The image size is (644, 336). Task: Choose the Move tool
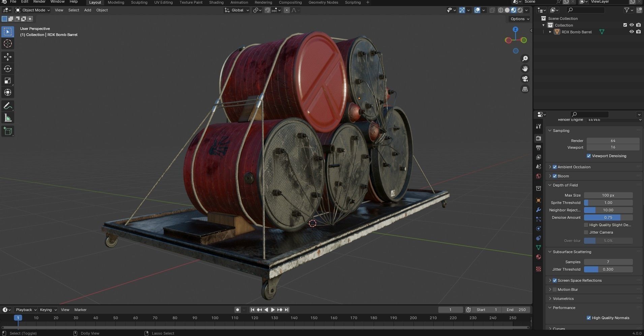pyautogui.click(x=7, y=57)
